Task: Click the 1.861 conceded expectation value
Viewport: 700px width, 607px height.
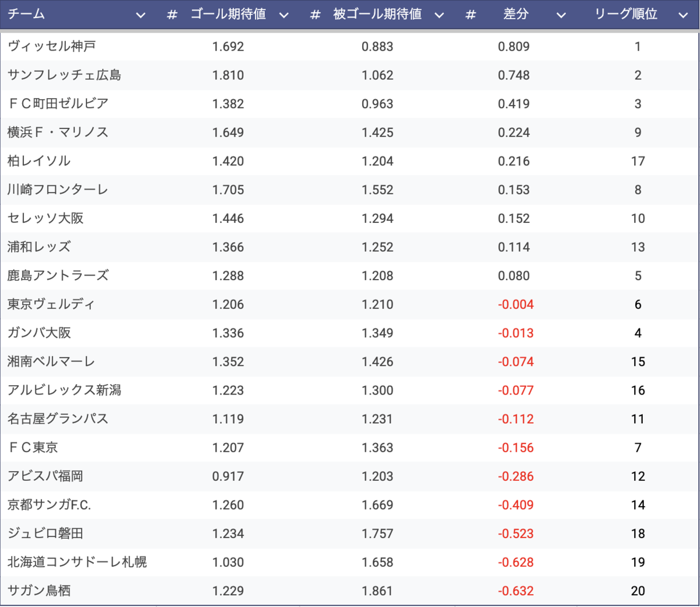Action: tap(377, 591)
